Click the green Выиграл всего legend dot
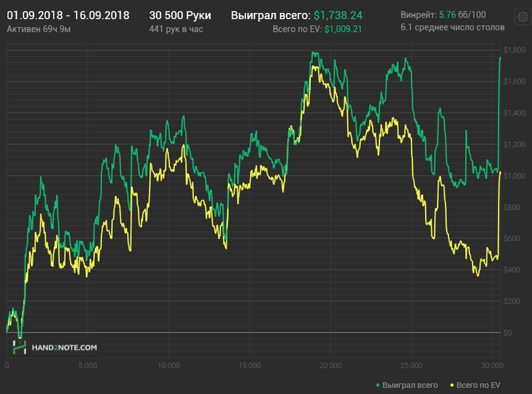Viewport: 532px width, 394px height. click(x=378, y=385)
